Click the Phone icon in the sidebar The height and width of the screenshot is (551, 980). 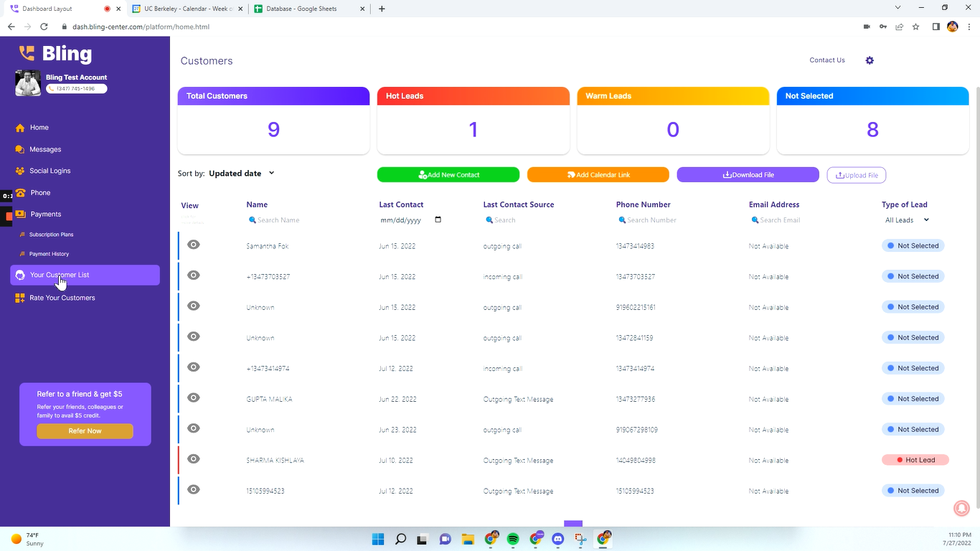20,192
